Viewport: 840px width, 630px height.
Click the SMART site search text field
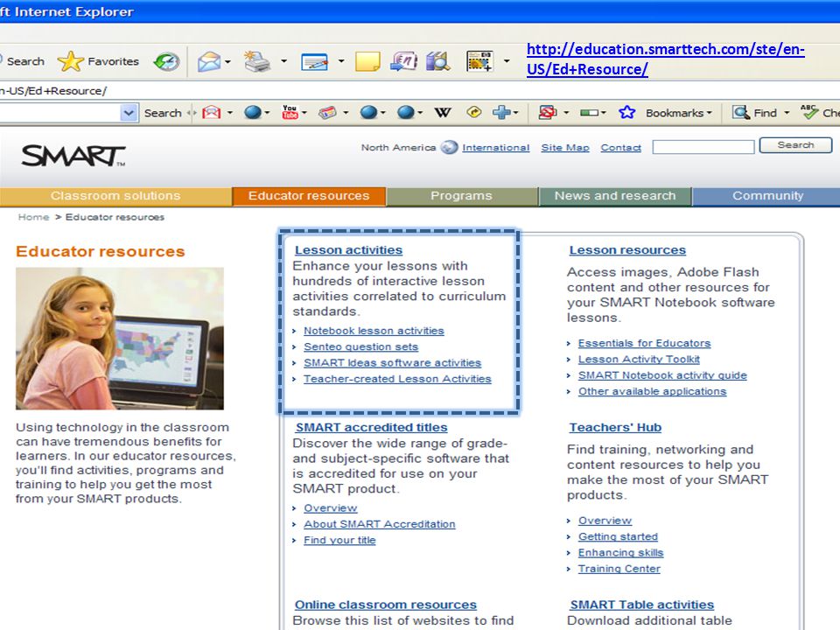[703, 147]
